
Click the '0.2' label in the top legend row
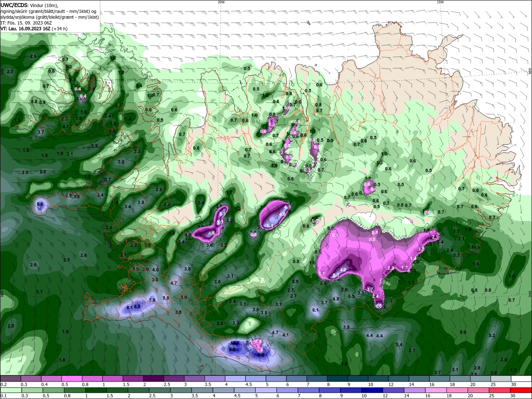[x=3, y=384]
